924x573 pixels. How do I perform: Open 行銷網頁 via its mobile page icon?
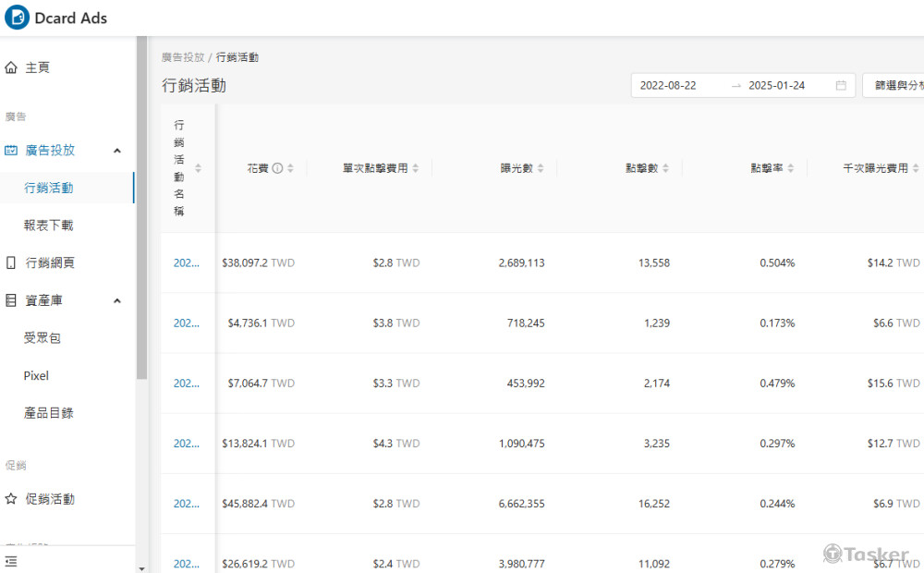(x=10, y=262)
